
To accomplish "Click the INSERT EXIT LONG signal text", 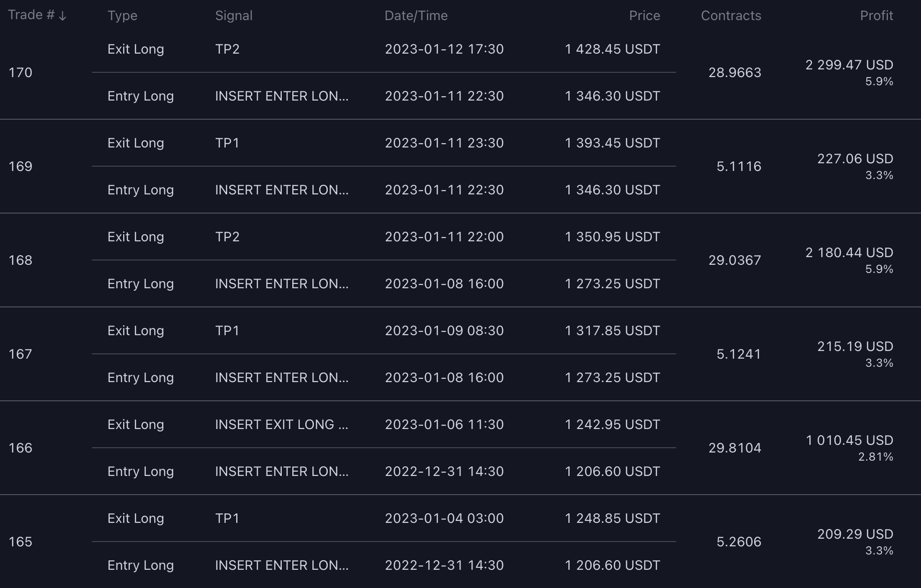I will (281, 425).
